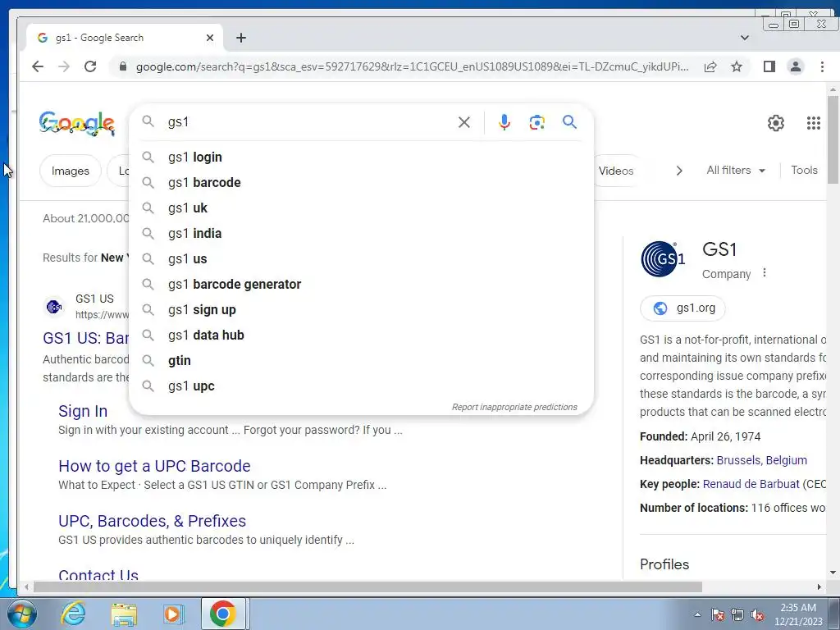
Task: Open How to get a UPC Barcode
Action: (x=154, y=466)
